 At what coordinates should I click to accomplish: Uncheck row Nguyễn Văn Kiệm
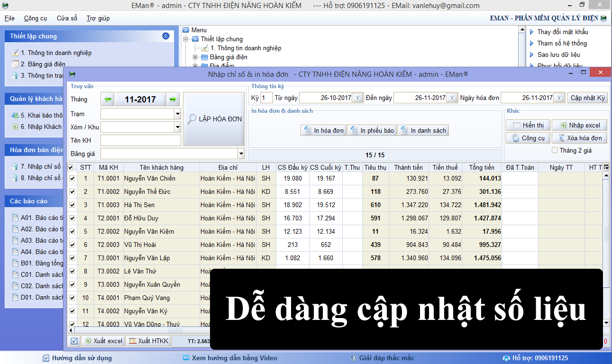click(x=72, y=232)
